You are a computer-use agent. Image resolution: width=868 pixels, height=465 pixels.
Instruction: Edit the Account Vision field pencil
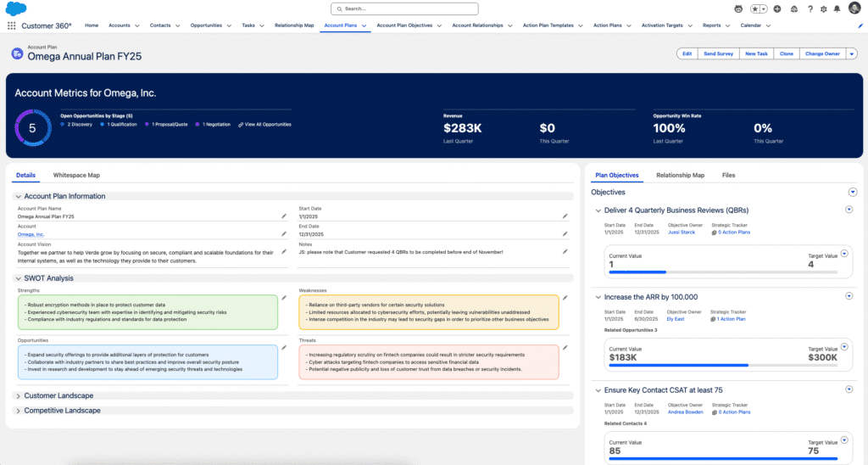click(x=284, y=252)
